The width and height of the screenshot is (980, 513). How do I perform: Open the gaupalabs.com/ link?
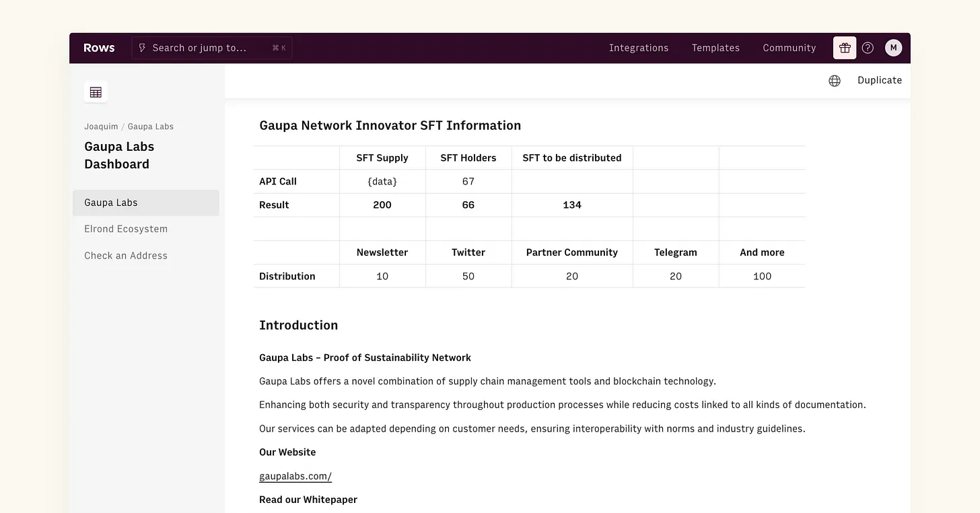(295, 476)
